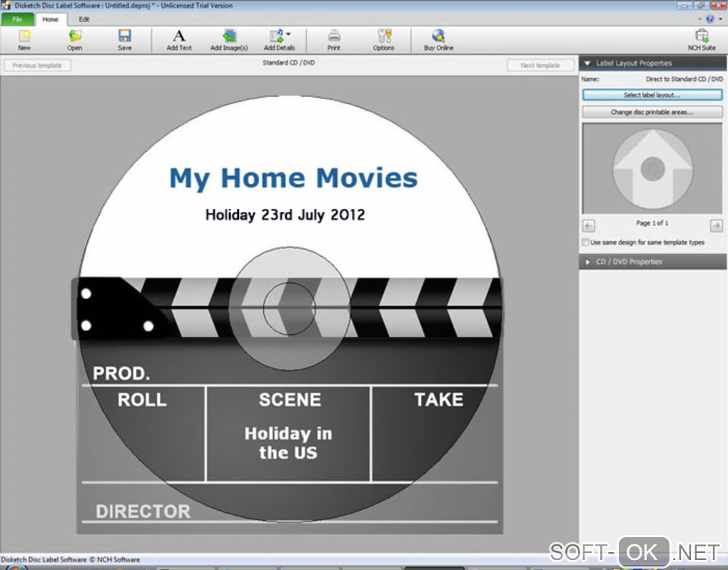The width and height of the screenshot is (728, 570).
Task: Click the Add Image(s) icon
Action: coord(229,36)
